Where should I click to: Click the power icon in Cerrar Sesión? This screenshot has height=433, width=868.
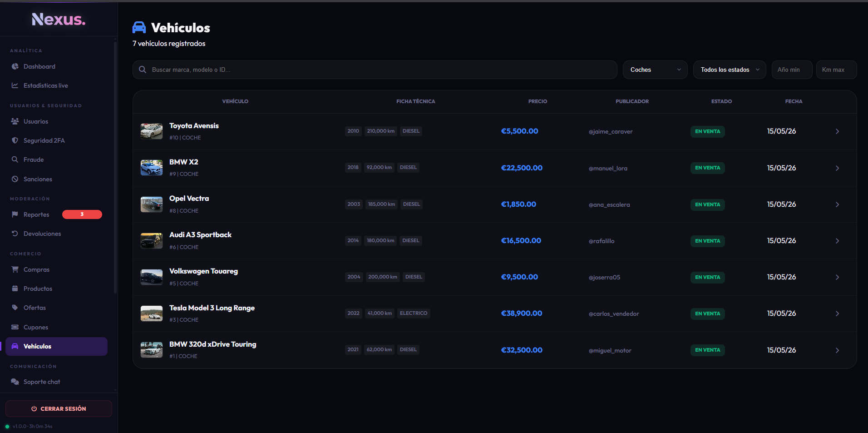(34, 408)
